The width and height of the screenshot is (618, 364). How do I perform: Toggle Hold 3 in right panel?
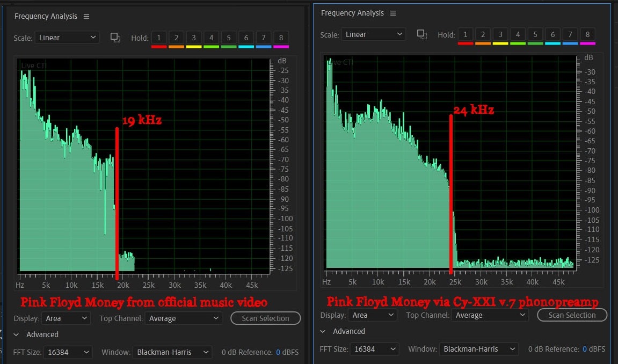click(x=500, y=35)
